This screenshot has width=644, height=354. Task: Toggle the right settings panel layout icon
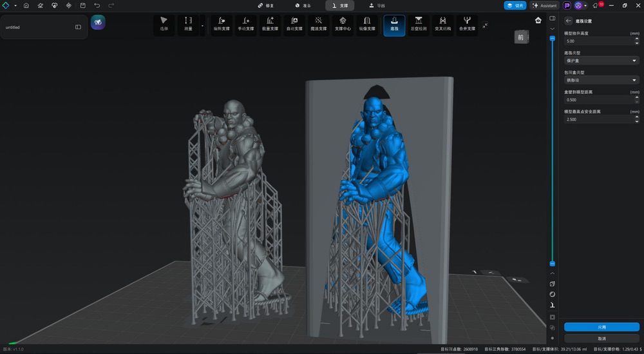[552, 18]
